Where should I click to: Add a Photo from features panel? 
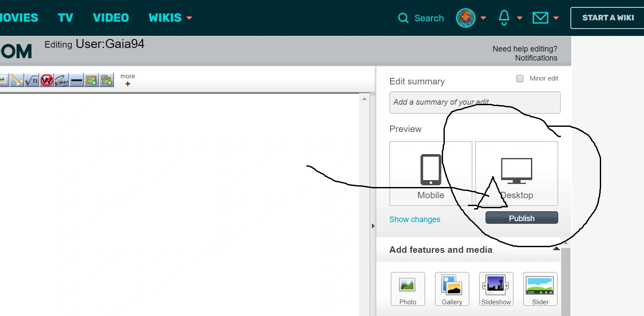408,289
